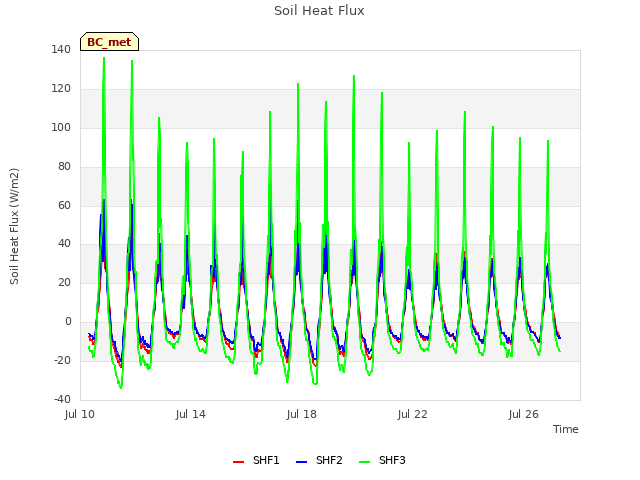Image resolution: width=640 pixels, height=480 pixels.
Task: Click the highest SHF3 peak near 137 W/m2
Action: pyautogui.click(x=104, y=58)
